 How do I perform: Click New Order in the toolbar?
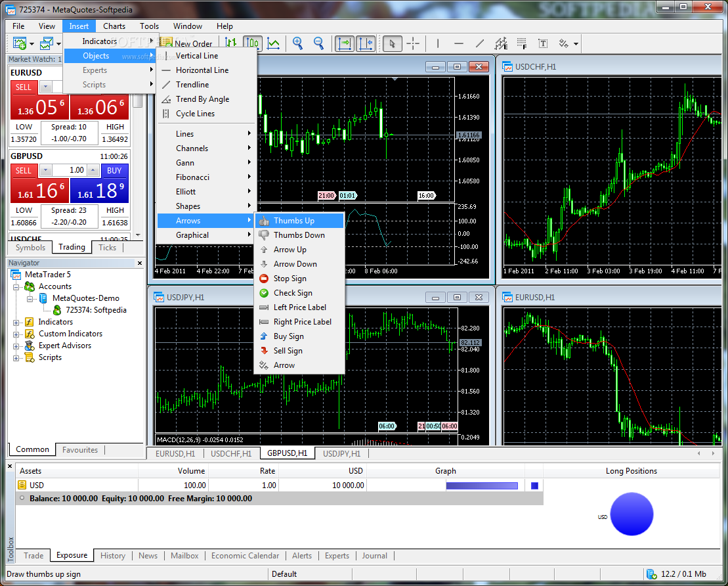click(x=186, y=43)
